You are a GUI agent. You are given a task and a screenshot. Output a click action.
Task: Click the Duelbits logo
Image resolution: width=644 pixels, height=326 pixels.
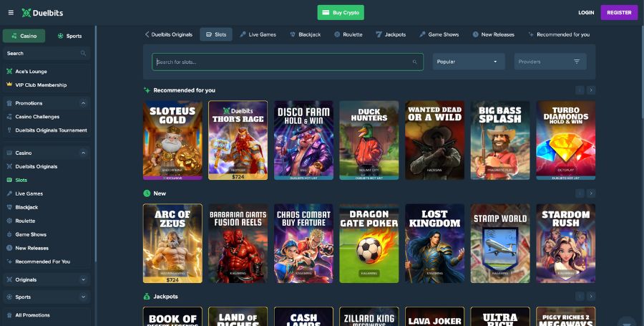(42, 13)
